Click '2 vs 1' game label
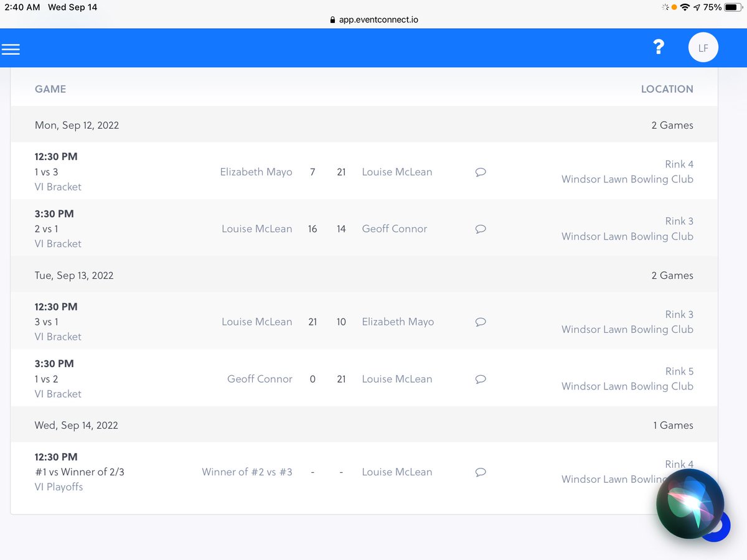 [x=46, y=229]
